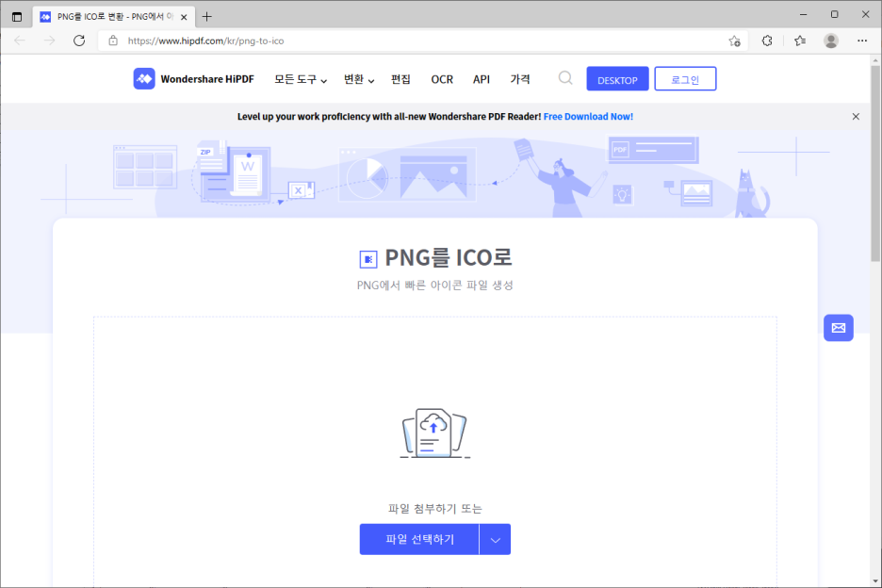Image resolution: width=882 pixels, height=588 pixels.
Task: Open the browser settings ellipsis menu
Action: coord(862,41)
